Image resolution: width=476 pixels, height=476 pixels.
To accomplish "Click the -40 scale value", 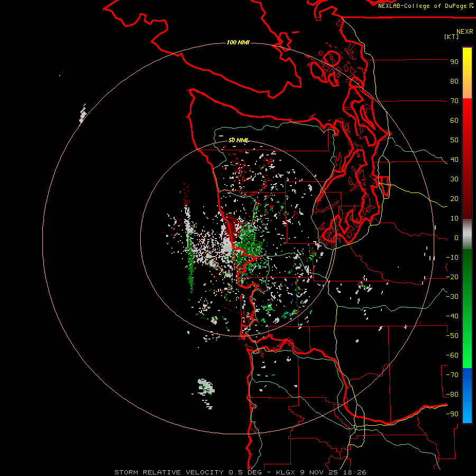I will [452, 316].
